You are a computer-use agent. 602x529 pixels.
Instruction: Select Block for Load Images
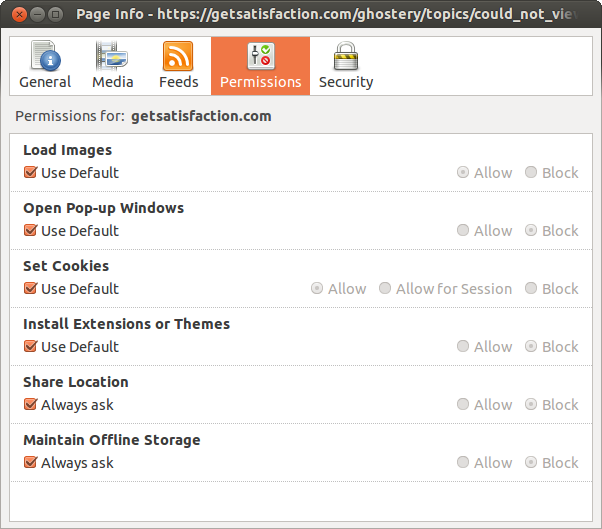point(531,173)
